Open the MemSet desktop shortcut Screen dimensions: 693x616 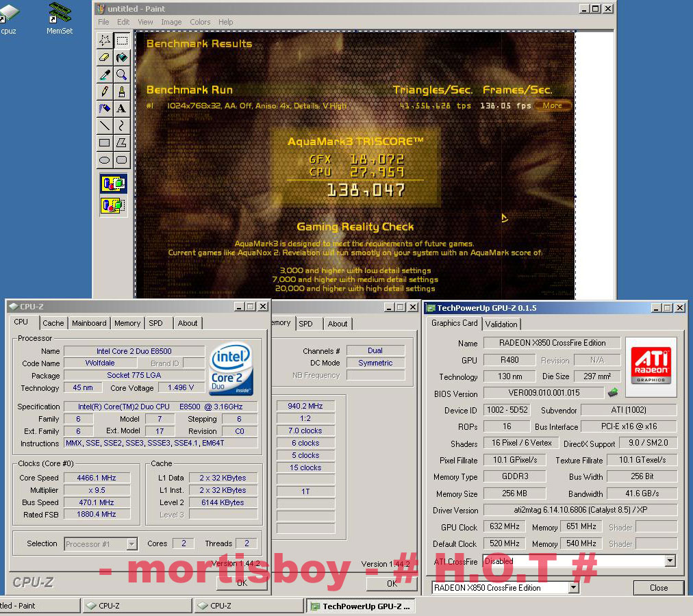click(59, 18)
